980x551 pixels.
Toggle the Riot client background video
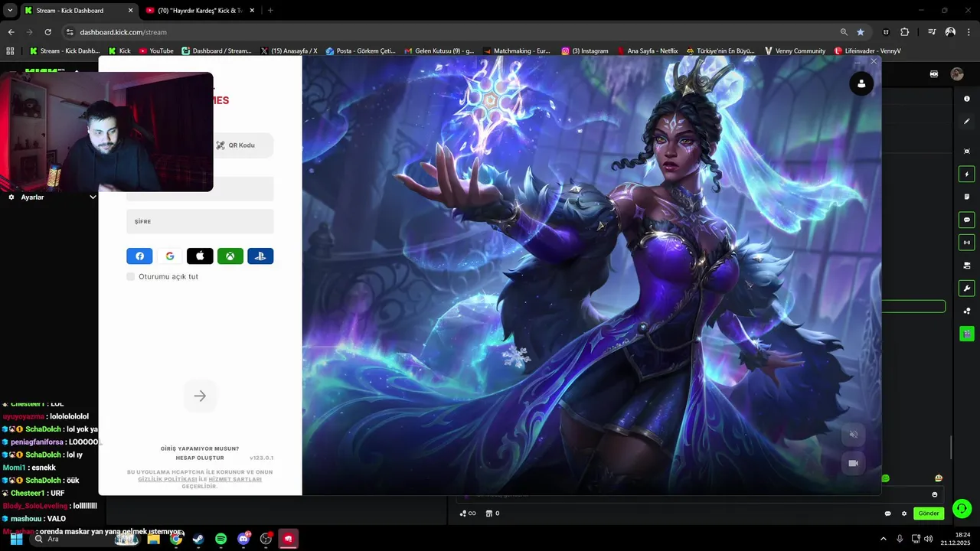pyautogui.click(x=854, y=463)
